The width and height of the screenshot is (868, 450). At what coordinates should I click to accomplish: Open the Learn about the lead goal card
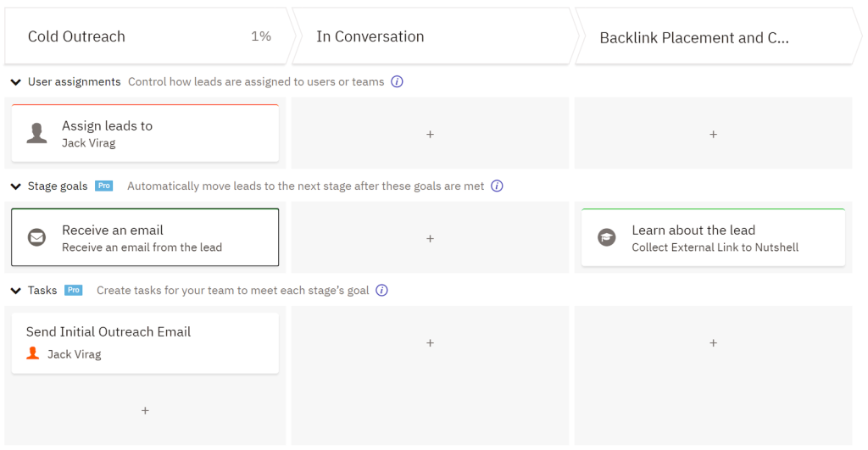tap(714, 237)
